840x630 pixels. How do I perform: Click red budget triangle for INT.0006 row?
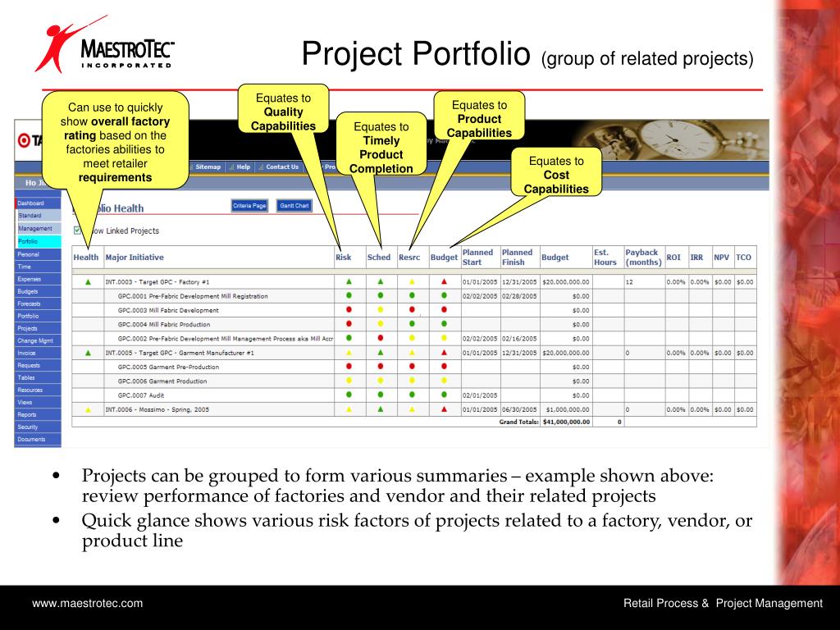tap(444, 409)
